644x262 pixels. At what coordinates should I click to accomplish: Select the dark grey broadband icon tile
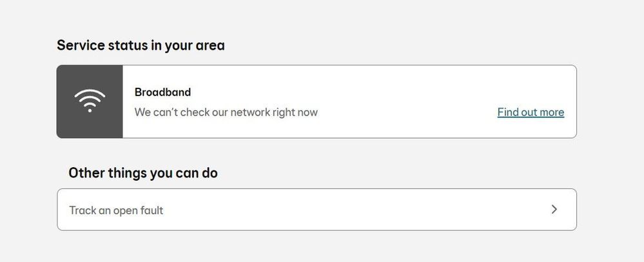[x=90, y=101]
